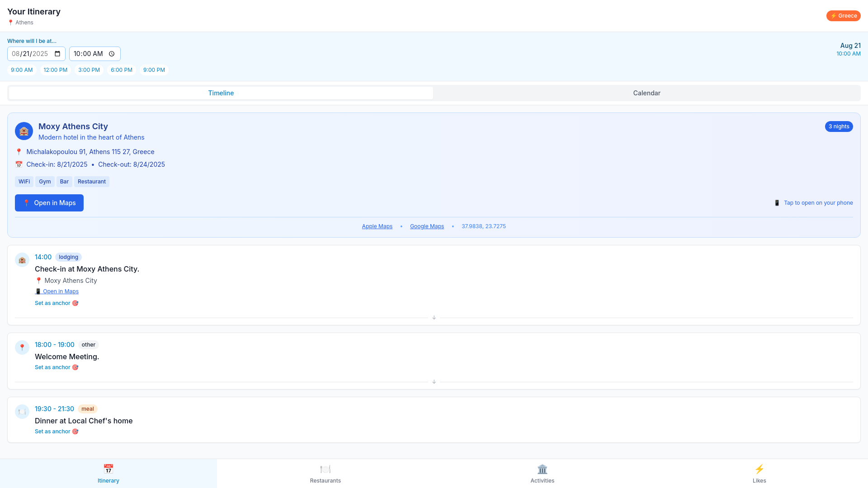
Task: Set Dinner at Local Chef's home as anchor
Action: coord(57,432)
